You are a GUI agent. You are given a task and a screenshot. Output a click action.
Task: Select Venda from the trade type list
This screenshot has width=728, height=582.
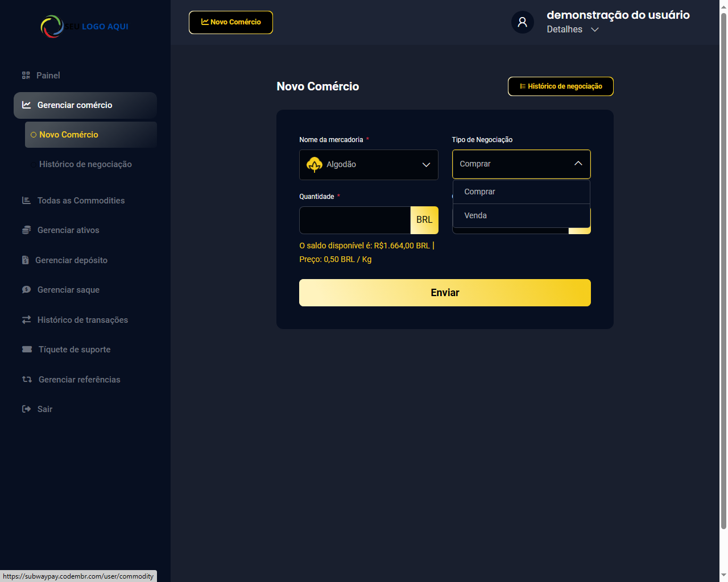click(475, 216)
